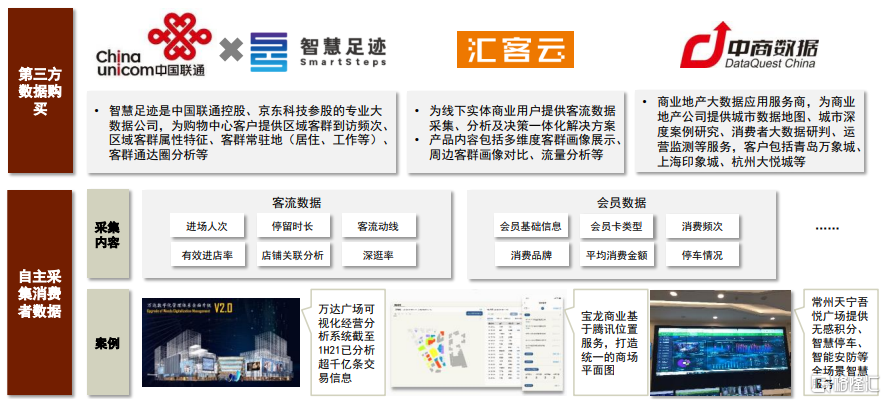The width and height of the screenshot is (886, 400).
Task: Click the 宝龙商业基于腾讯位置服务 caption
Action: point(609,343)
